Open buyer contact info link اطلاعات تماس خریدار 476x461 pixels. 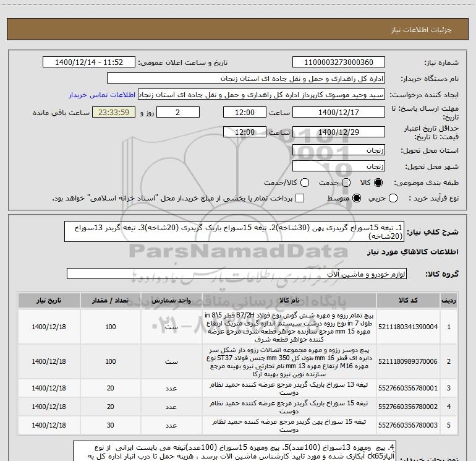pyautogui.click(x=102, y=95)
